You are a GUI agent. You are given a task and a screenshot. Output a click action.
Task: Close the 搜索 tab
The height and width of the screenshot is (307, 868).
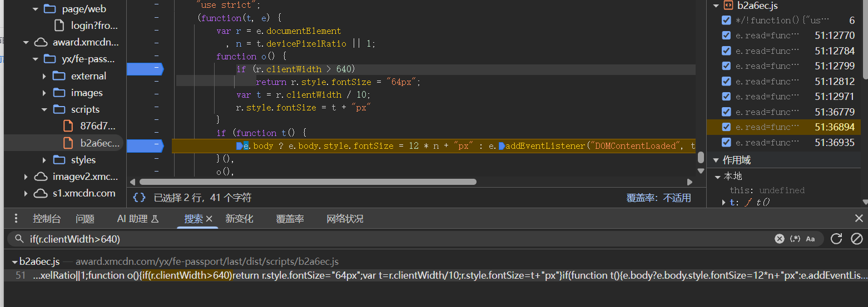tap(210, 219)
